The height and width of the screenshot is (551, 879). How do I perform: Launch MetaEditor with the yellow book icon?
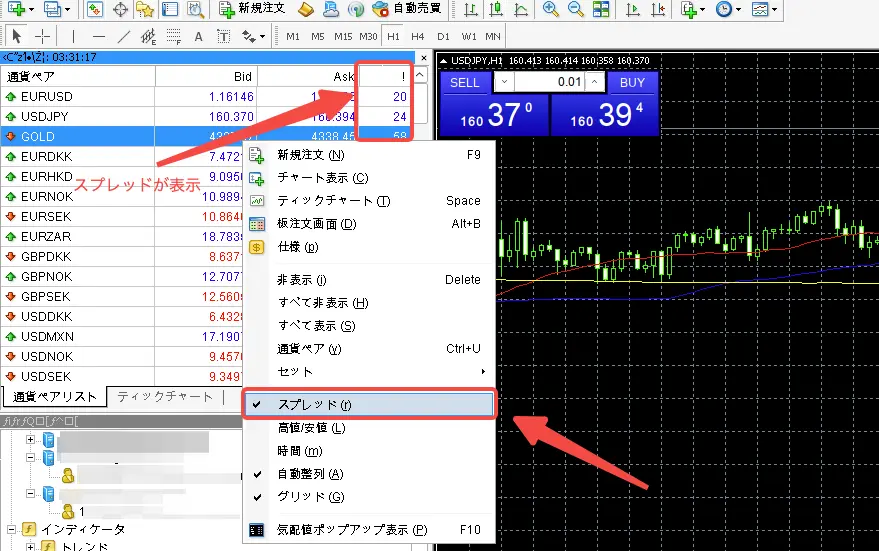(306, 9)
